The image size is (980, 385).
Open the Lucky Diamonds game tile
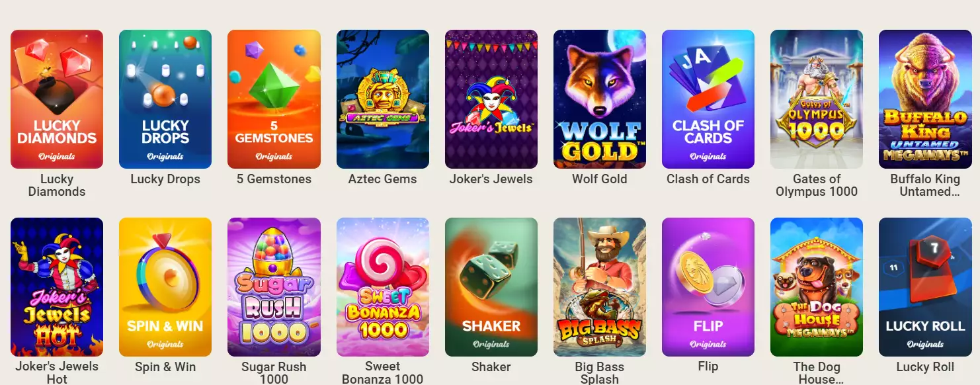click(x=57, y=99)
